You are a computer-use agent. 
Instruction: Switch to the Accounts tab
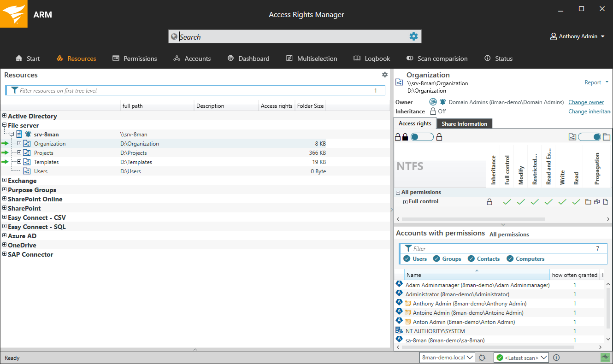pyautogui.click(x=192, y=59)
